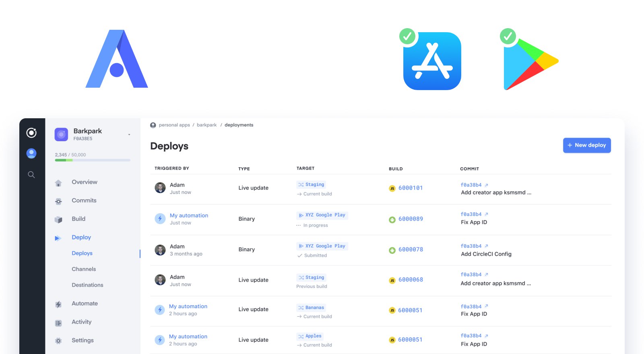Open the Build menu item
The height and width of the screenshot is (354, 644).
coord(78,219)
